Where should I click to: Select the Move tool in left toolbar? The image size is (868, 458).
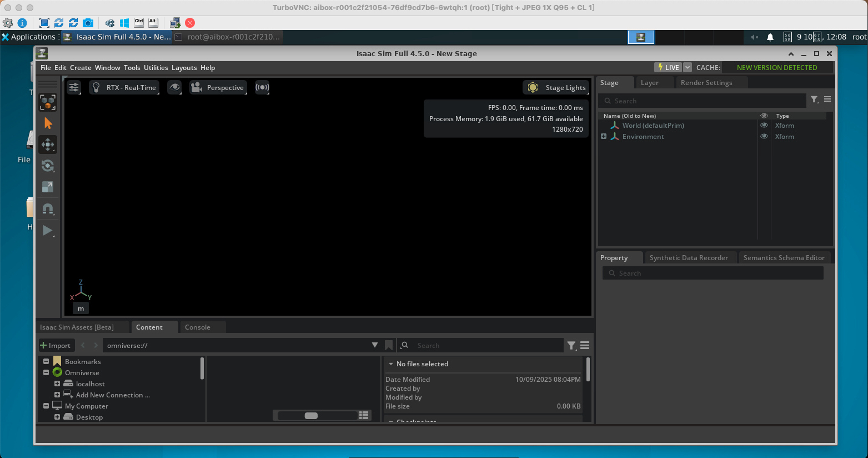coord(48,145)
